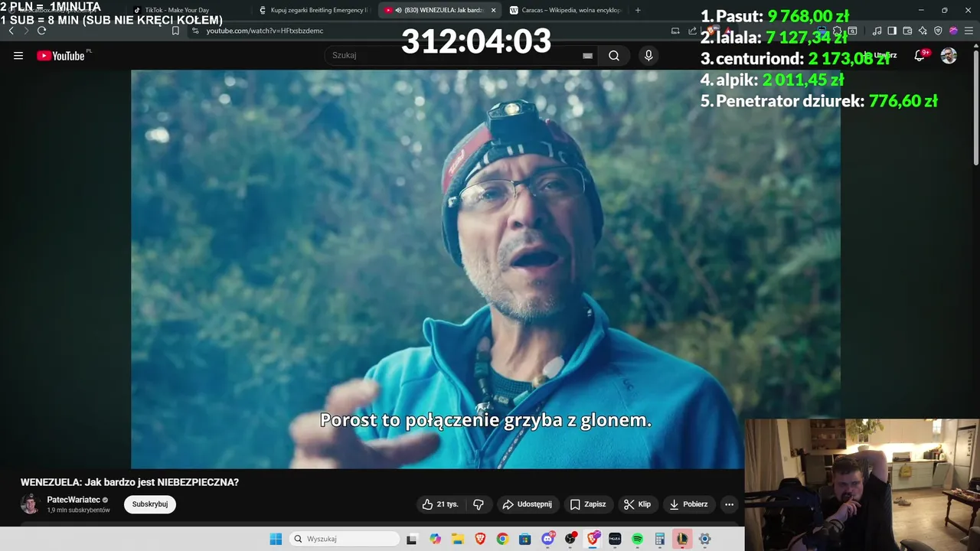
Task: Go back in browser history
Action: 11,31
